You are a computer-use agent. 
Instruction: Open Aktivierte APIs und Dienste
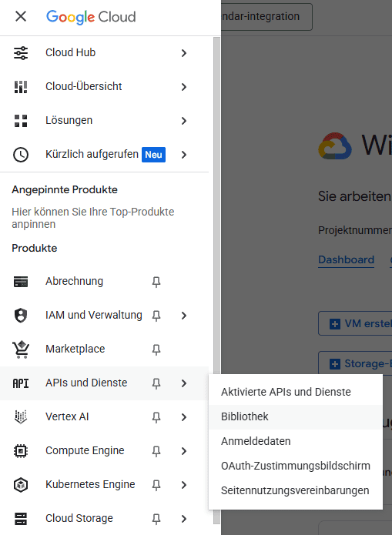[296, 392]
